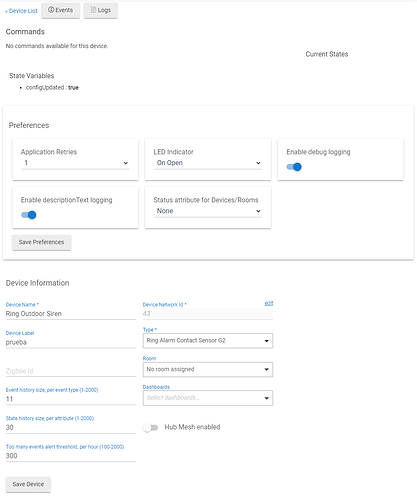Expand the Select dashboards dropdown
The image size is (417, 500).
[208, 398]
